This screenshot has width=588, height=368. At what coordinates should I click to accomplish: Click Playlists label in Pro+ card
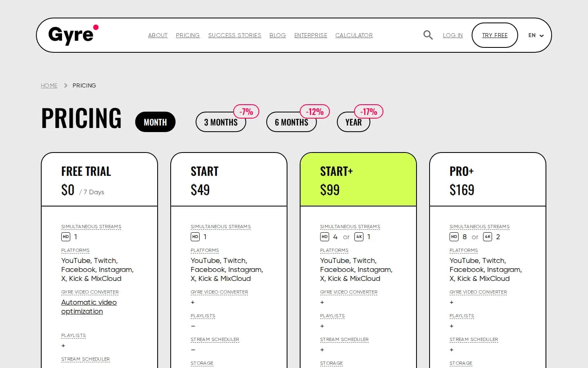(x=462, y=316)
